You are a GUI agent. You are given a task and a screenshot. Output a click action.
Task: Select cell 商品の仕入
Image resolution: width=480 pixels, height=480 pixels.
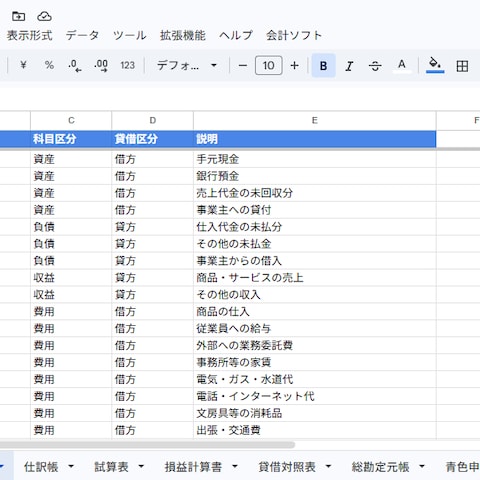click(315, 312)
